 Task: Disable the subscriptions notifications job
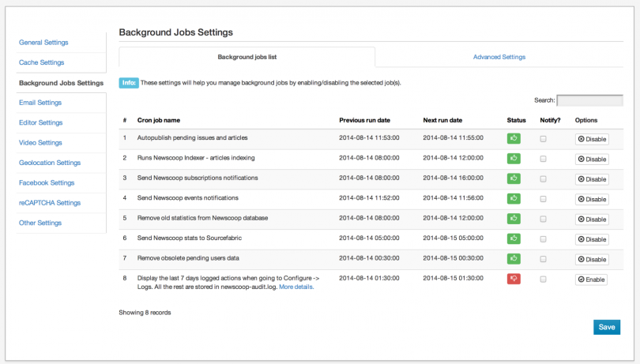pos(592,179)
